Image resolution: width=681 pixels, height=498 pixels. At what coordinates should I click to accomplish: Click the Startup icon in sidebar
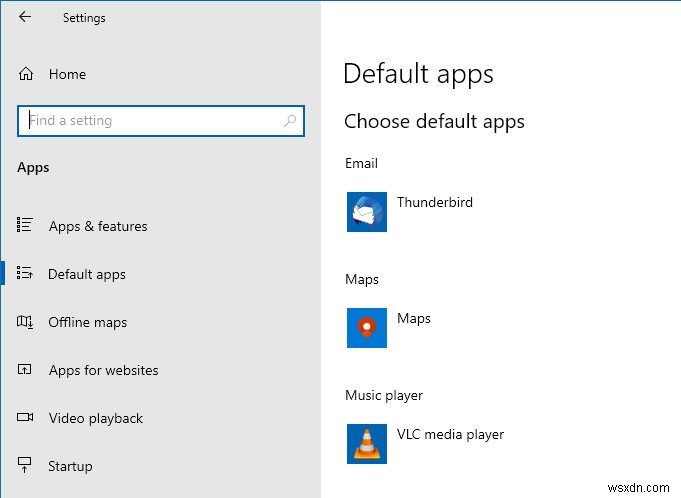[24, 465]
